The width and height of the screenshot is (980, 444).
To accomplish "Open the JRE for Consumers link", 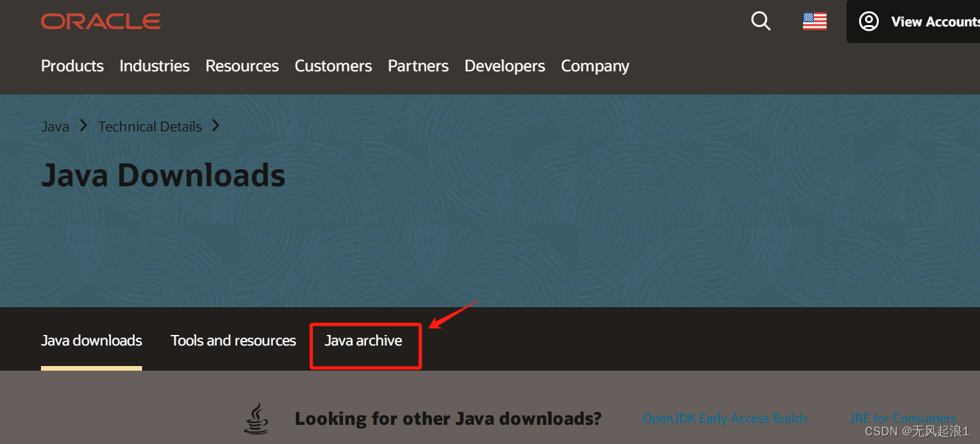I will coord(903,418).
